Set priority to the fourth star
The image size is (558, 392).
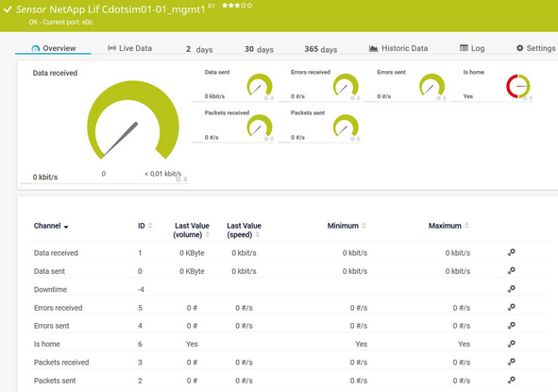[x=243, y=6]
